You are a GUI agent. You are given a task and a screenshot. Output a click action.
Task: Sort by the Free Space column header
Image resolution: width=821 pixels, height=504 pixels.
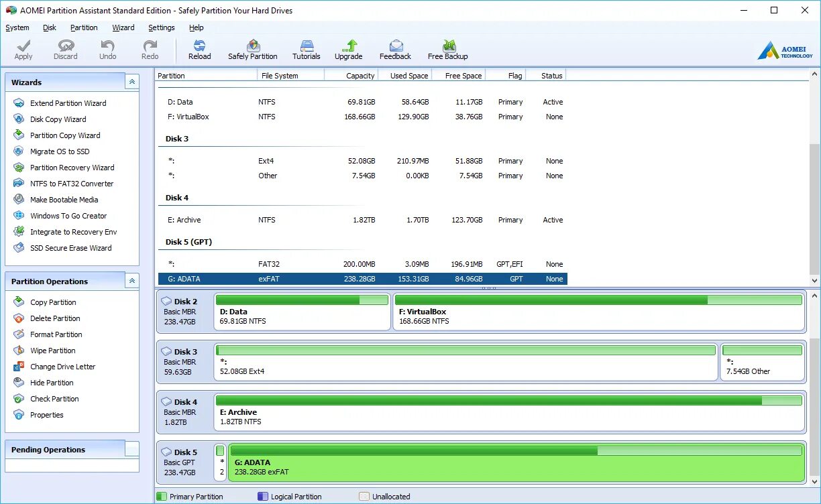pos(459,76)
